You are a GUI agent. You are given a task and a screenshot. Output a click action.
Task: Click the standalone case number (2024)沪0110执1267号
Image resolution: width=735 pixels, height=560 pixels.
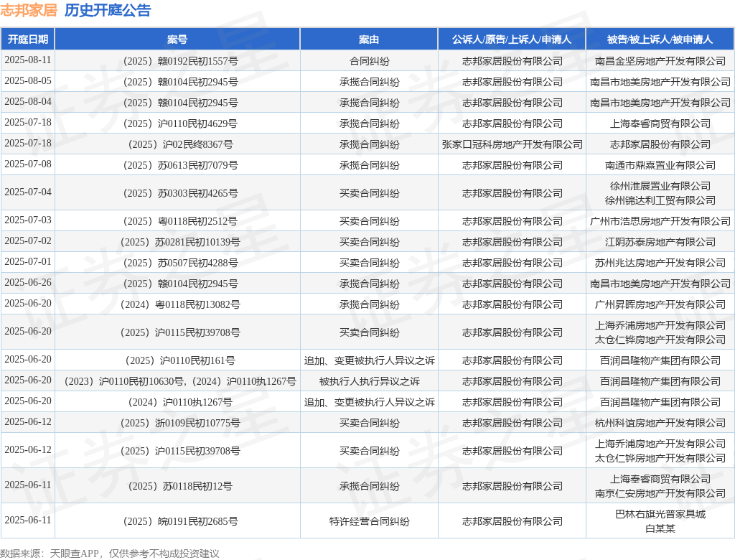click(x=180, y=403)
